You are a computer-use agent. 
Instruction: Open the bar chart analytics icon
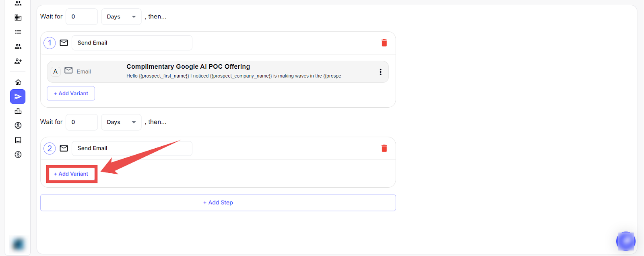tap(18, 111)
